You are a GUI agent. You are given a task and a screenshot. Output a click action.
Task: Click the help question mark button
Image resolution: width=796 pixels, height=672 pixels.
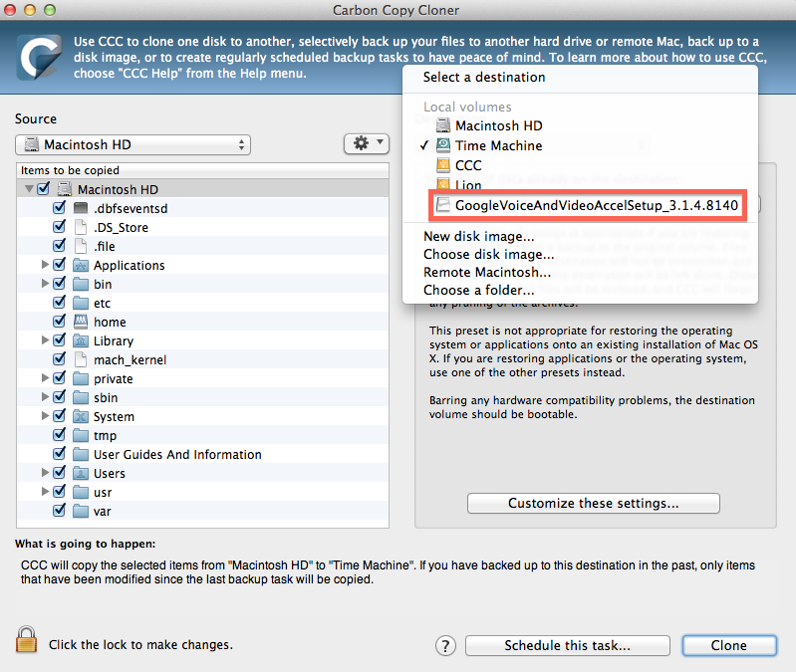[445, 646]
